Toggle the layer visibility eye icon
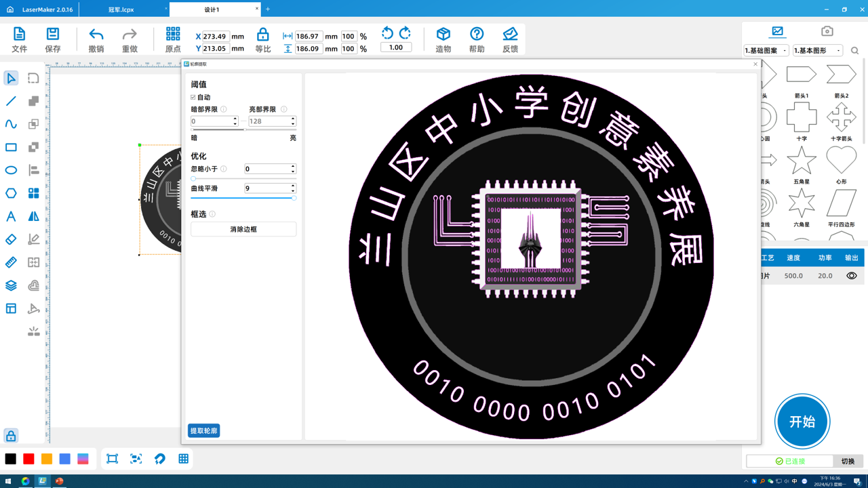868x488 pixels. pos(851,276)
